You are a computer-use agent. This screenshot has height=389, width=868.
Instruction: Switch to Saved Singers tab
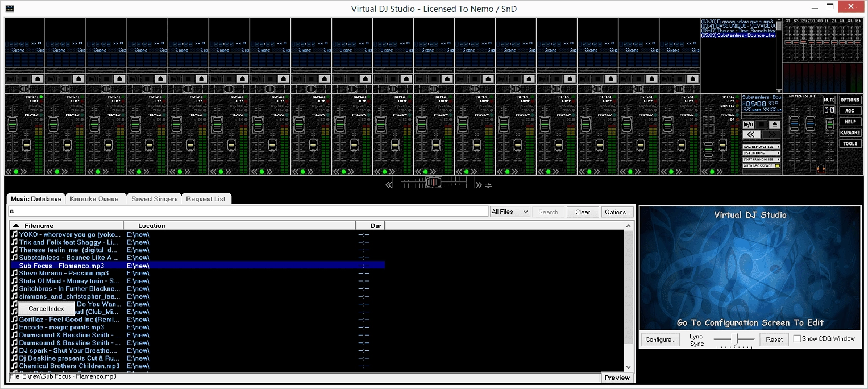point(155,199)
